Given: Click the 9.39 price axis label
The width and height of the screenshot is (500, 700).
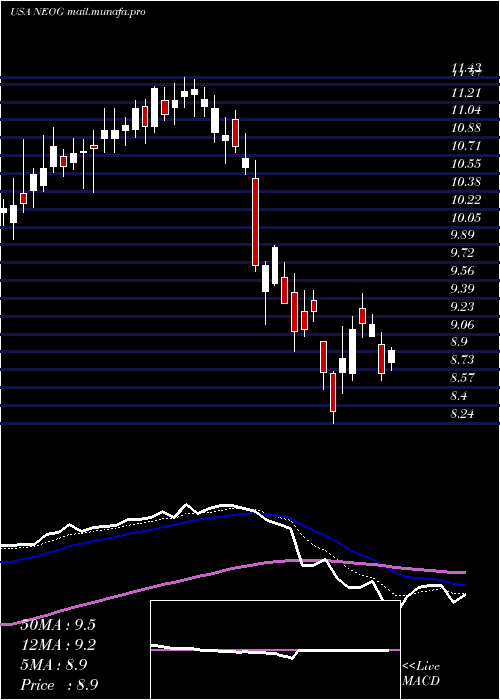Looking at the screenshot, I should point(462,289).
